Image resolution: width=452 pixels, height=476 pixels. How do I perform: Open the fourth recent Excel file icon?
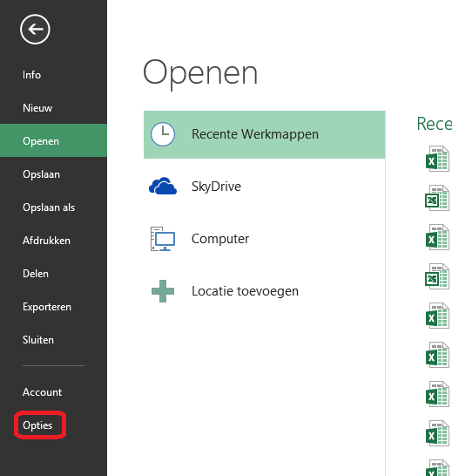pos(437,276)
